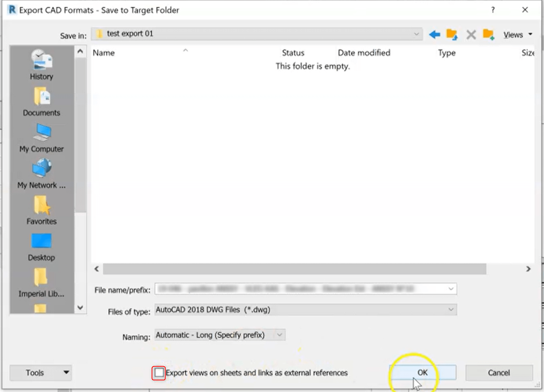Screen dimensions: 544x392
Task: Click the places sidebar scroll down arrow
Action: (80, 307)
